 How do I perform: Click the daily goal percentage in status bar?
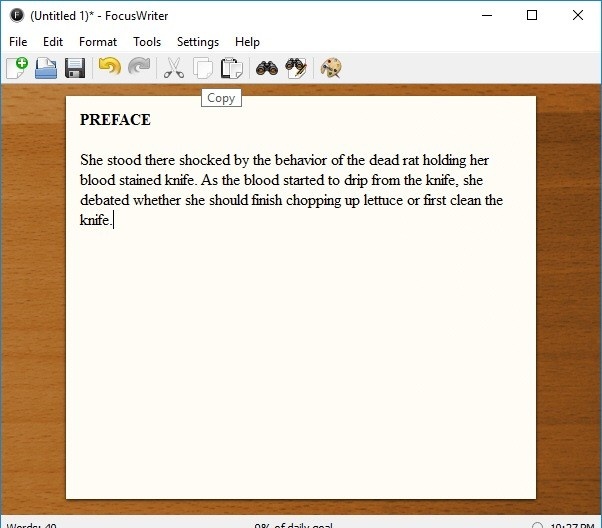pyautogui.click(x=293, y=525)
